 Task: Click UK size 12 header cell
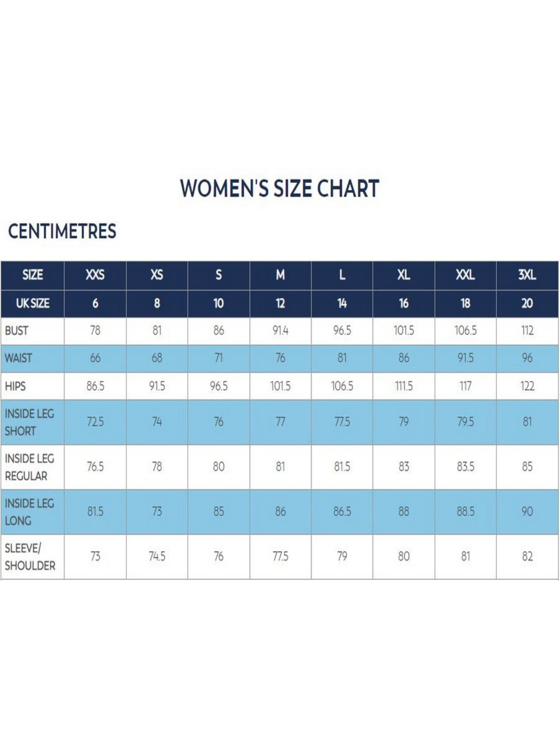(280, 304)
